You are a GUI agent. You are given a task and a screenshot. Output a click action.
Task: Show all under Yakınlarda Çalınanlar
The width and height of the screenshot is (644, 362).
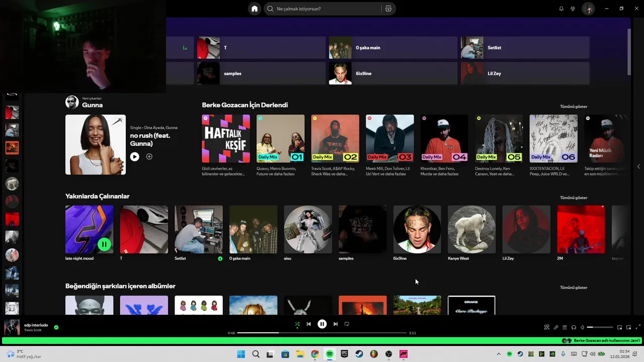574,198
